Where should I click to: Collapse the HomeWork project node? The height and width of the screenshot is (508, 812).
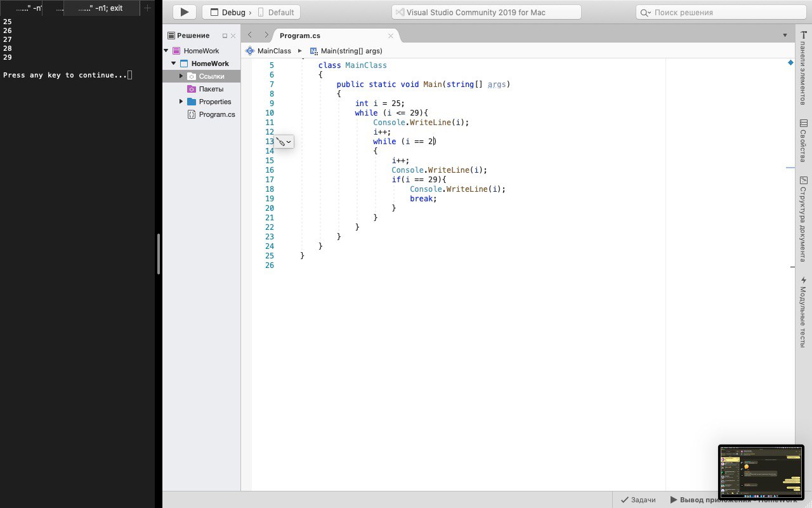point(173,63)
